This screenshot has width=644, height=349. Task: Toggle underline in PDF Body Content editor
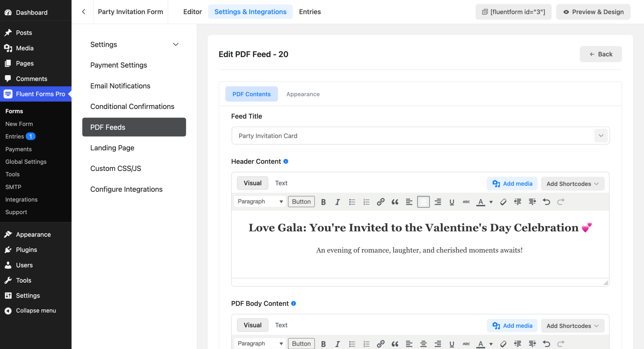coord(452,344)
